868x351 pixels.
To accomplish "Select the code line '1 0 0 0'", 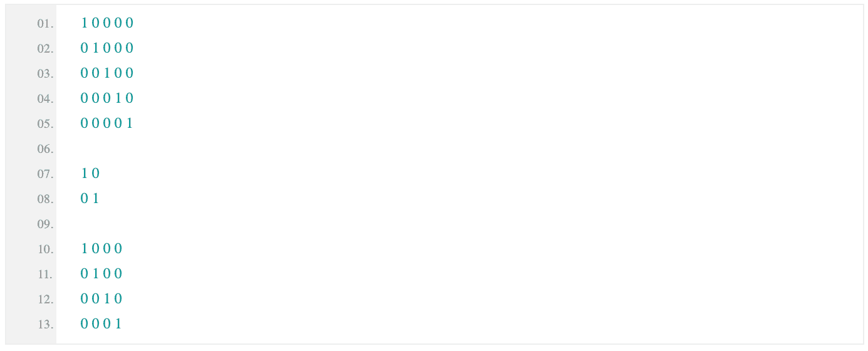I will click(101, 249).
